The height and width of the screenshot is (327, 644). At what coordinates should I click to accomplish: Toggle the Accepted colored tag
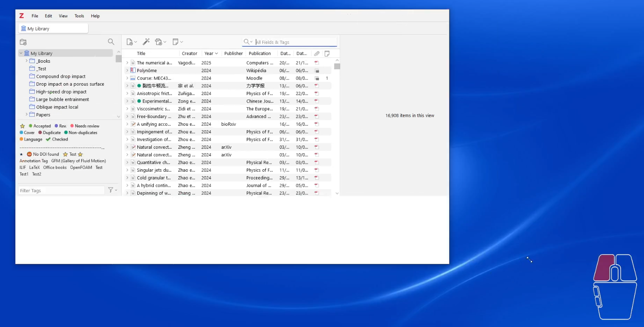40,126
